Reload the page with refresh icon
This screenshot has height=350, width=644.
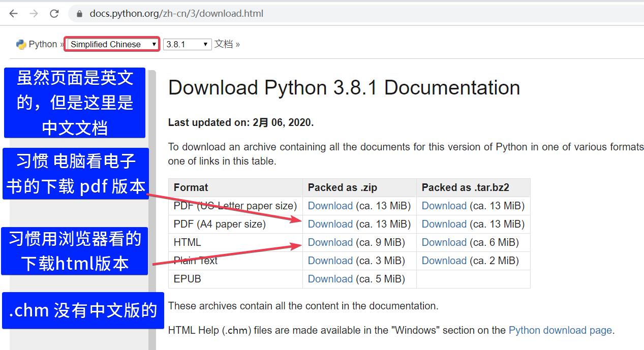coord(54,14)
